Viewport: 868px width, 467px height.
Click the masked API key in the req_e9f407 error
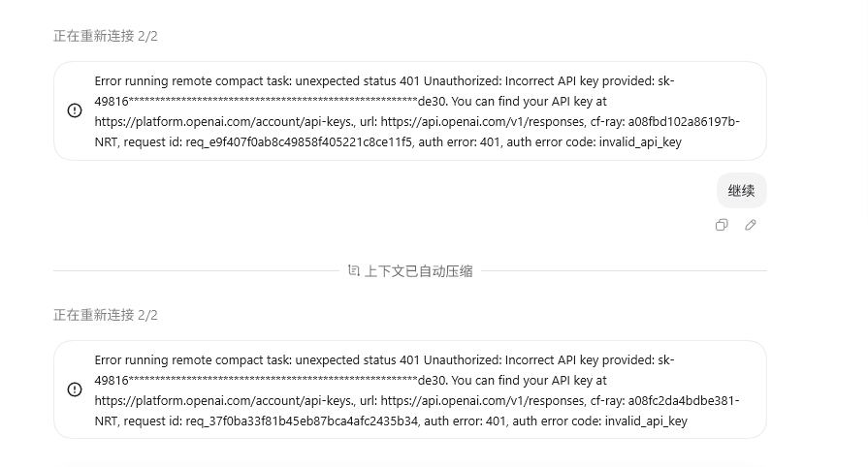point(271,102)
